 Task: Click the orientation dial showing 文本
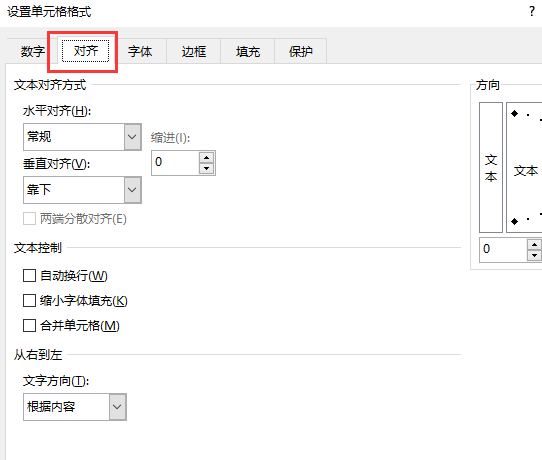pyautogui.click(x=524, y=167)
